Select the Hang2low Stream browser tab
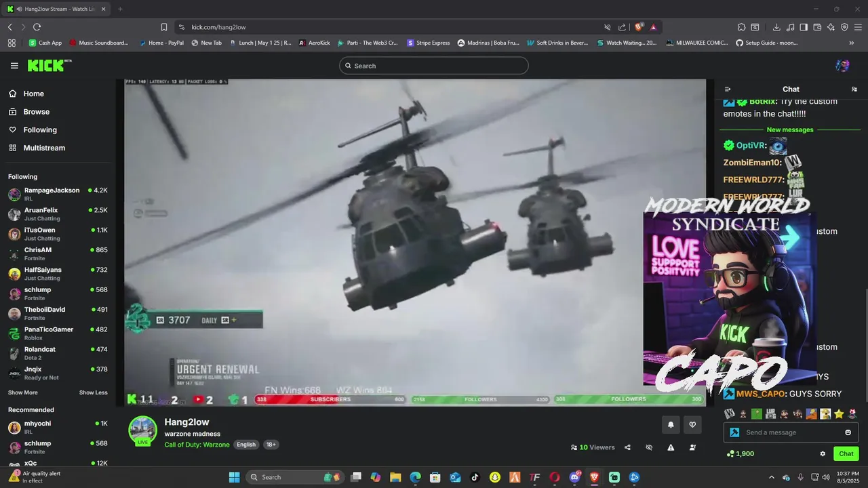Screen dimensions: 868x488 coord(56,9)
